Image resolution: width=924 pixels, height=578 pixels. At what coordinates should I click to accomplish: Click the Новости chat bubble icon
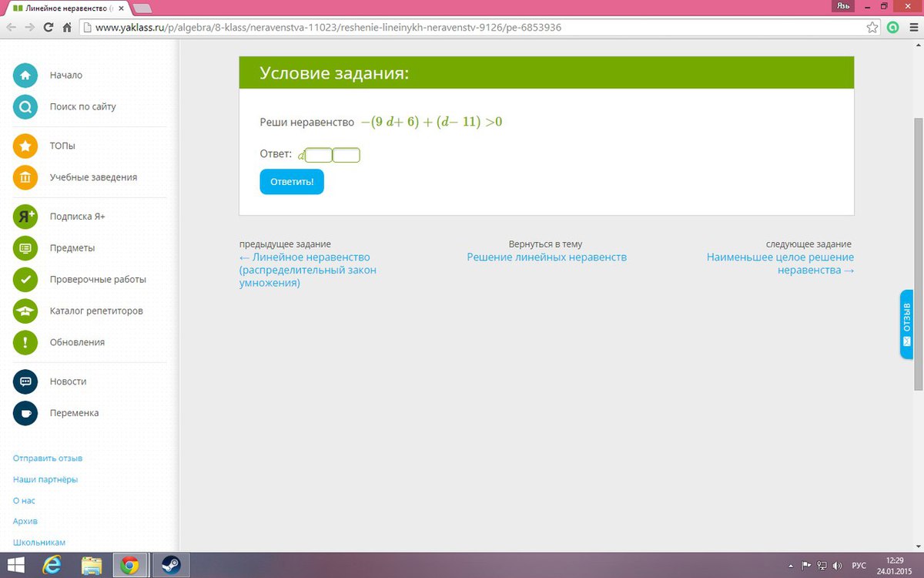[x=25, y=381]
